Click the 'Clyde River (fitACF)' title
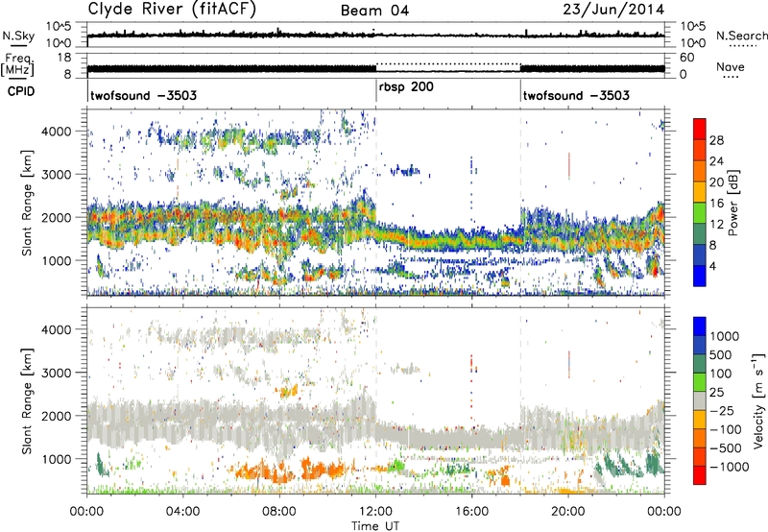768x532 pixels. point(172,10)
